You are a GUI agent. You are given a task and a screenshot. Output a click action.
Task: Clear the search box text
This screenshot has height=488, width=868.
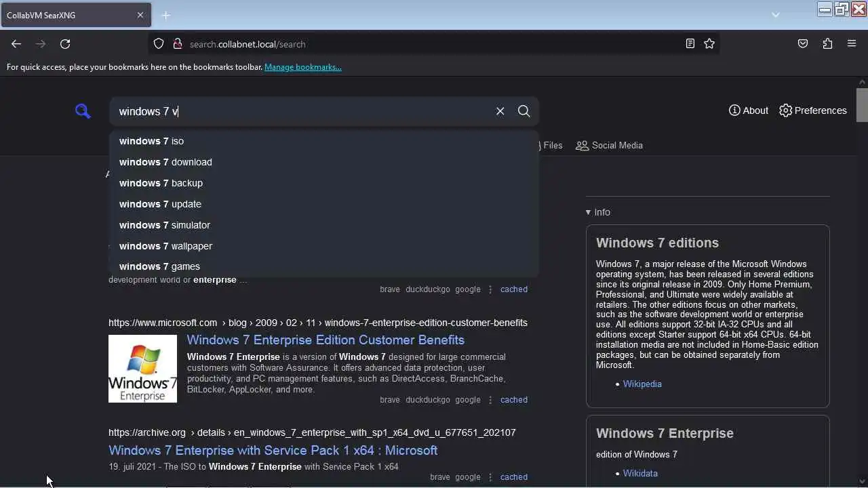[x=500, y=111]
